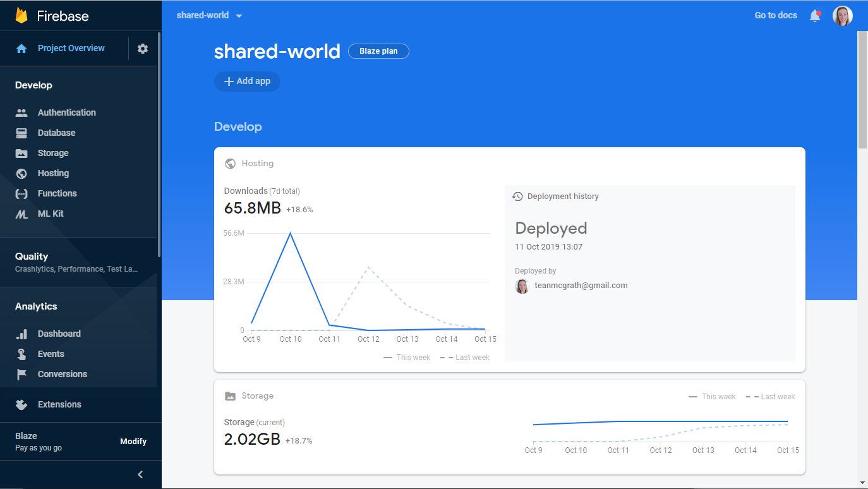Image resolution: width=868 pixels, height=489 pixels.
Task: Click the Storage card title
Action: pos(258,395)
